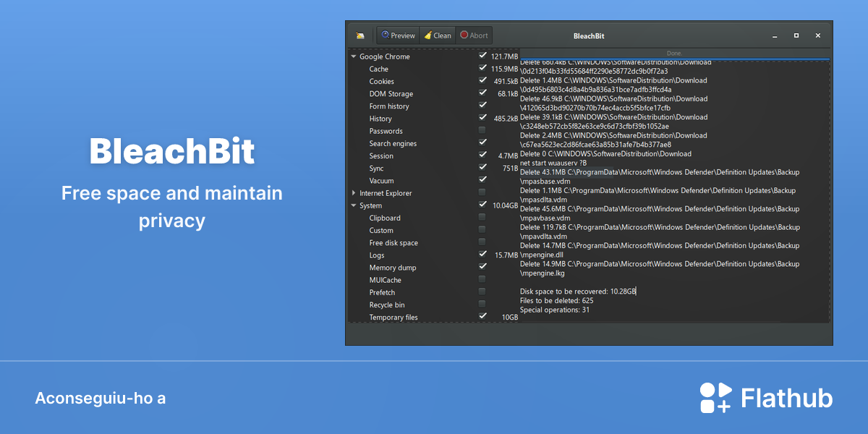
Task: Enable the Passwords checkbox
Action: [x=482, y=130]
